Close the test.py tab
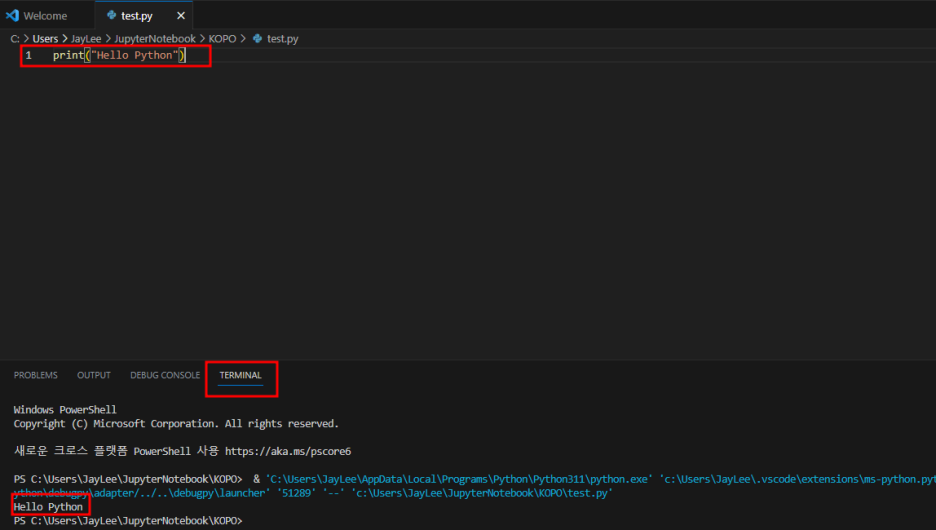Viewport: 936px width, 530px height. click(x=181, y=16)
